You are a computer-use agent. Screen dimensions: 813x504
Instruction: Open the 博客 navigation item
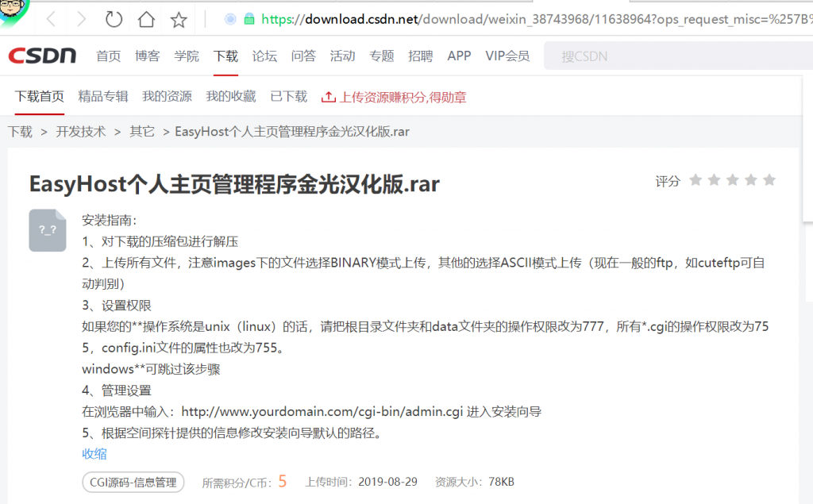coord(147,56)
